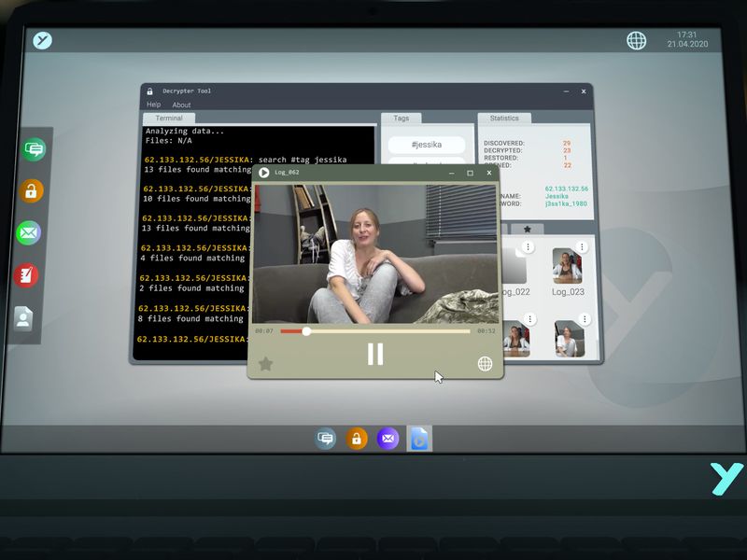Launch the orange lock Decrypter from the sidebar
Screen dimensions: 747x560
[x=31, y=191]
